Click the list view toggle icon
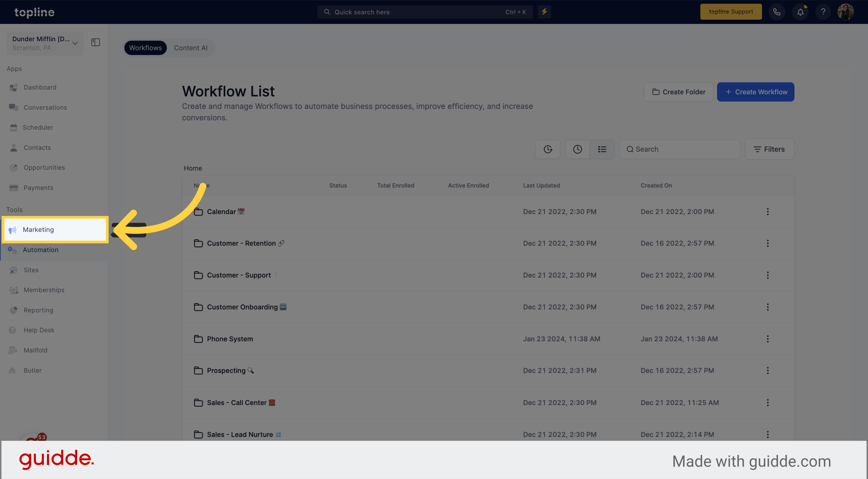This screenshot has height=479, width=868. tap(602, 149)
